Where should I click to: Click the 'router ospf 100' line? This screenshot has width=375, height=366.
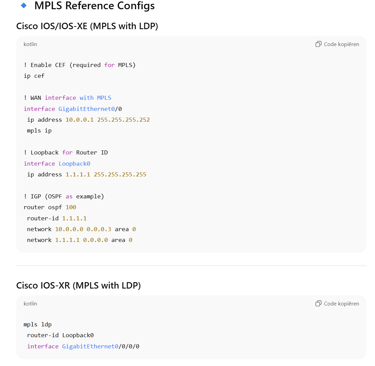[x=50, y=207]
